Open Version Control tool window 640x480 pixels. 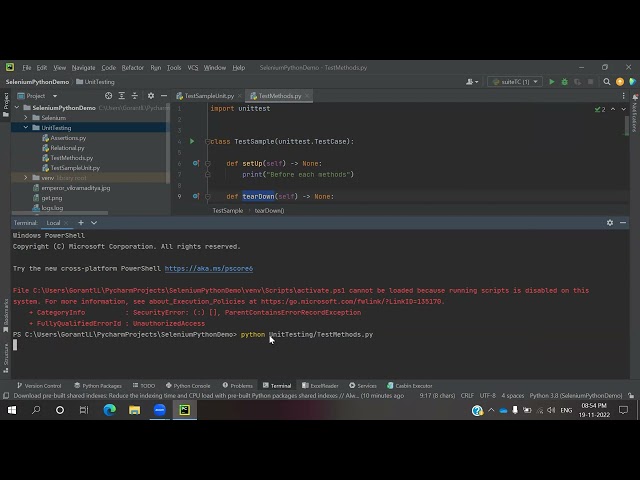(x=39, y=386)
